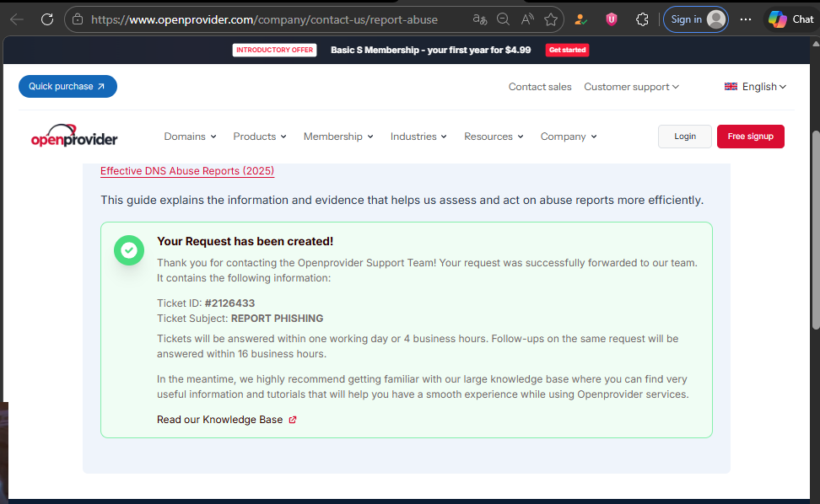Activate the read aloud icon
Image resolution: width=820 pixels, height=504 pixels.
tap(527, 20)
